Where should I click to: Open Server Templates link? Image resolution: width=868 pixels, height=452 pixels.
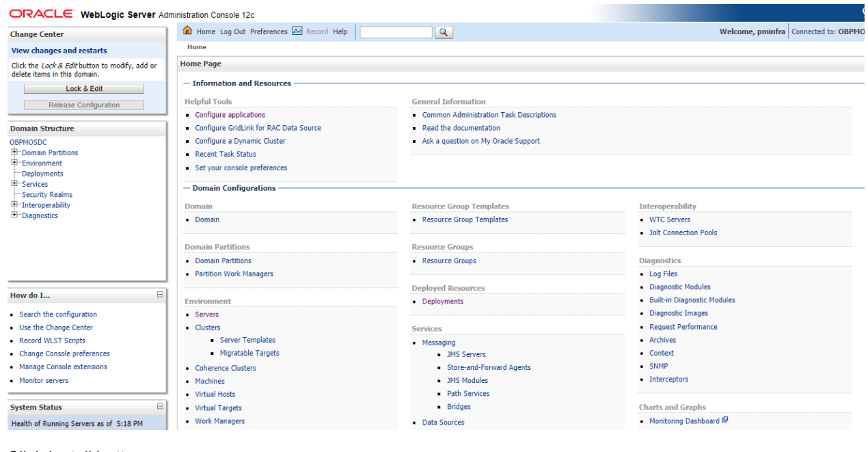tap(248, 340)
